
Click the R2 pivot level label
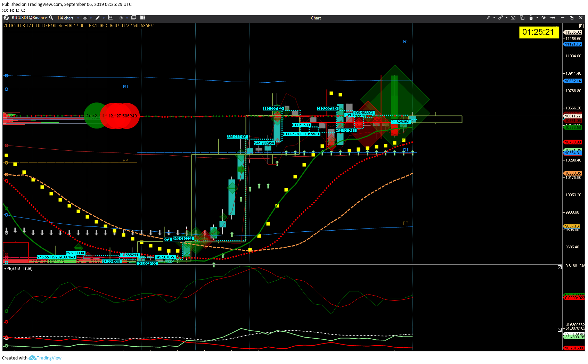[406, 42]
